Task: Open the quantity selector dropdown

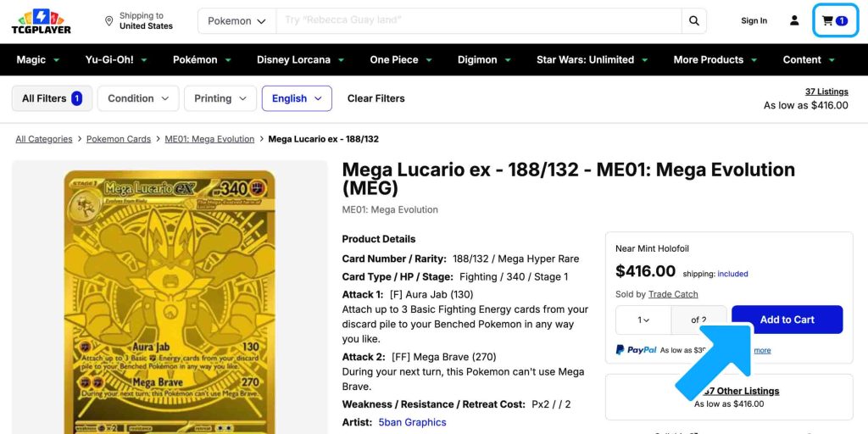Action: pos(643,320)
